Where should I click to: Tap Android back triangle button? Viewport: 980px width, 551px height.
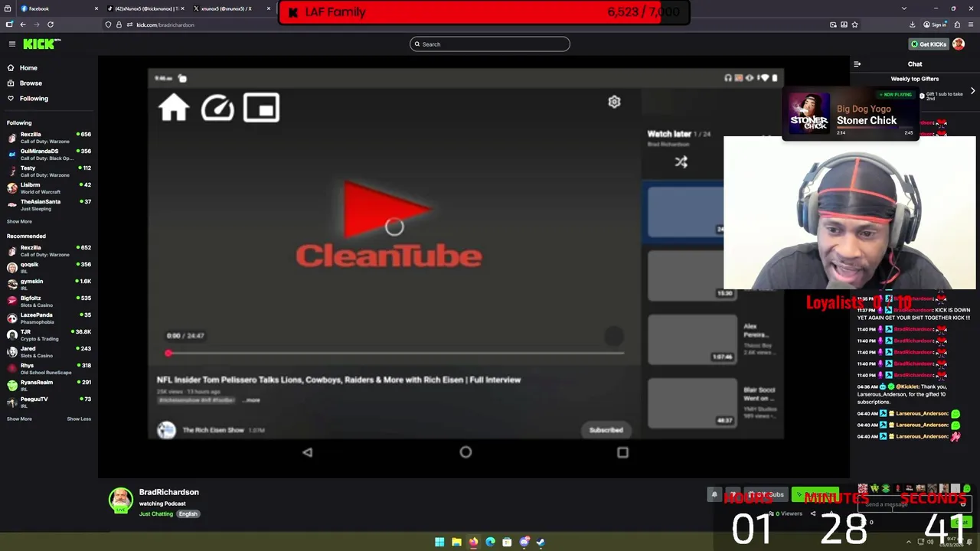(307, 452)
